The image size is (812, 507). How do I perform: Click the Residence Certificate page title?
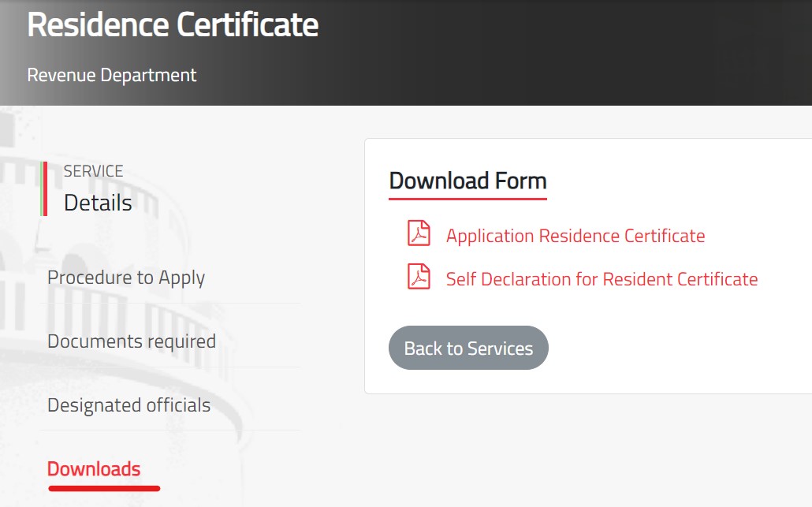click(173, 24)
